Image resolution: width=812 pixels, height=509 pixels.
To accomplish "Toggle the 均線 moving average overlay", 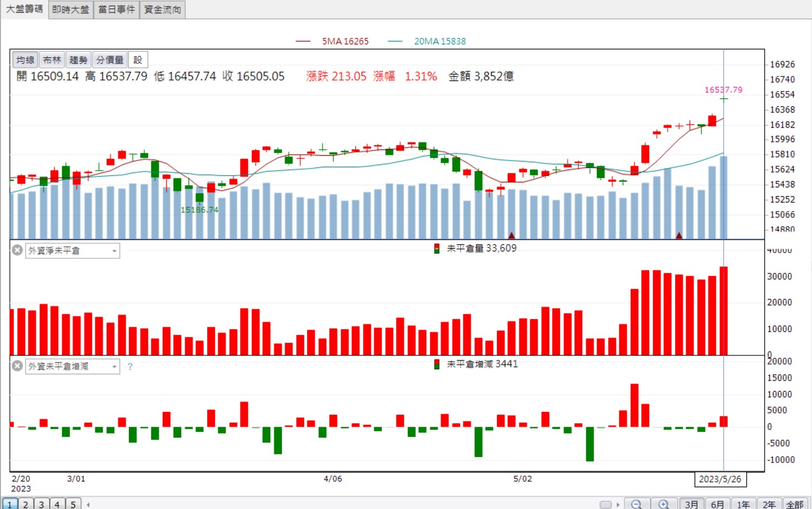I will click(x=25, y=60).
